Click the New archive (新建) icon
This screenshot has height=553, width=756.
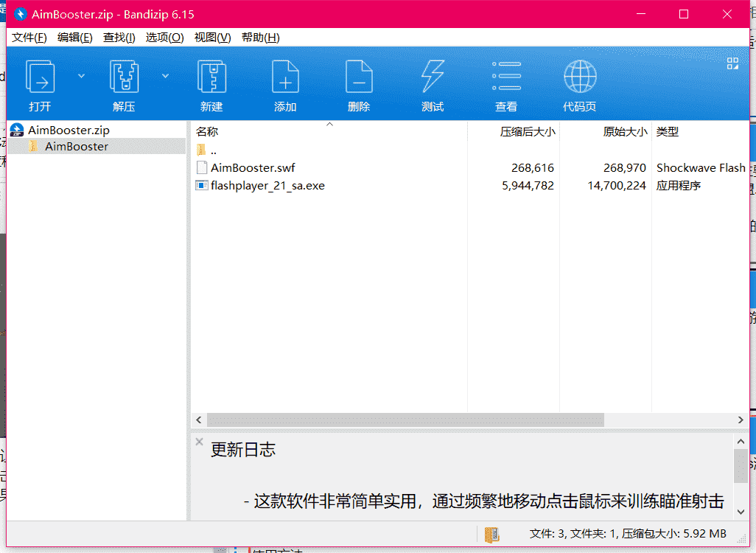tap(211, 76)
